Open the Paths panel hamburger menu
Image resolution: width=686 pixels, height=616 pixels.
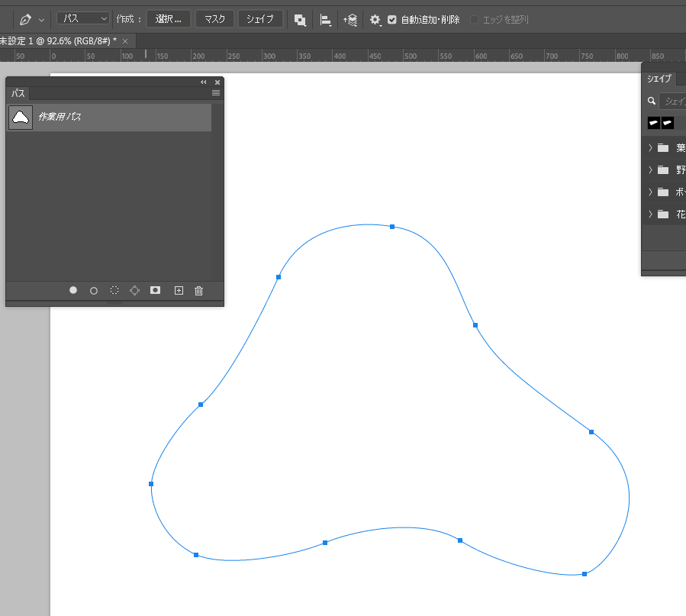tap(216, 93)
